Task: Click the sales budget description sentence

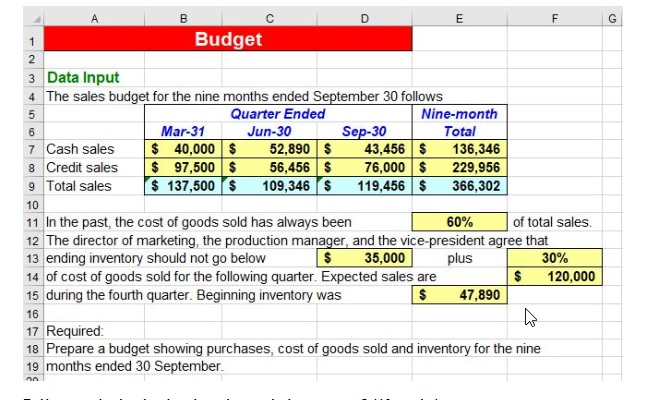Action: [244, 96]
